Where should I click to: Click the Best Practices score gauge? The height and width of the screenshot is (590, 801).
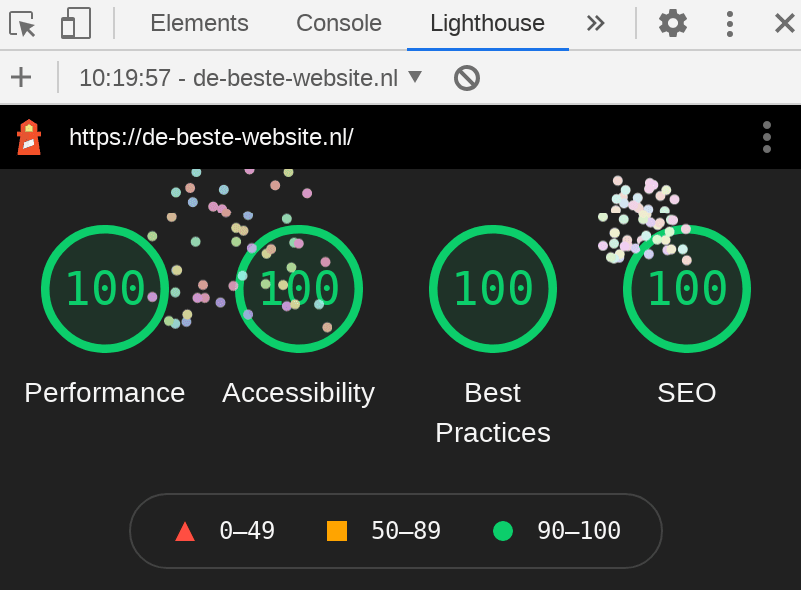click(x=492, y=288)
